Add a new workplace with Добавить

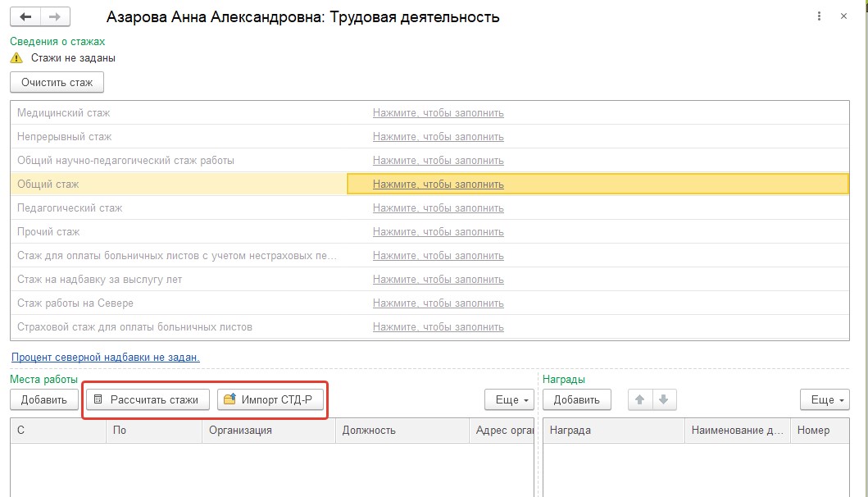click(44, 399)
